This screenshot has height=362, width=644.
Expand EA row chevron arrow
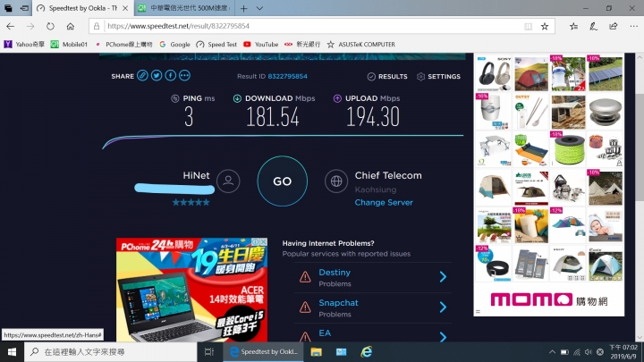click(x=443, y=337)
